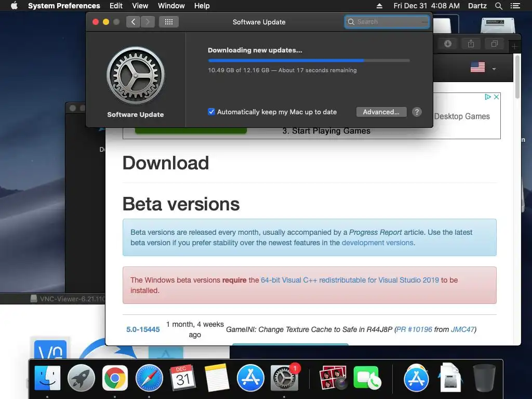The image size is (532, 399).
Task: Click the VNC-Viewer-6.21 window title
Action: coord(72,299)
